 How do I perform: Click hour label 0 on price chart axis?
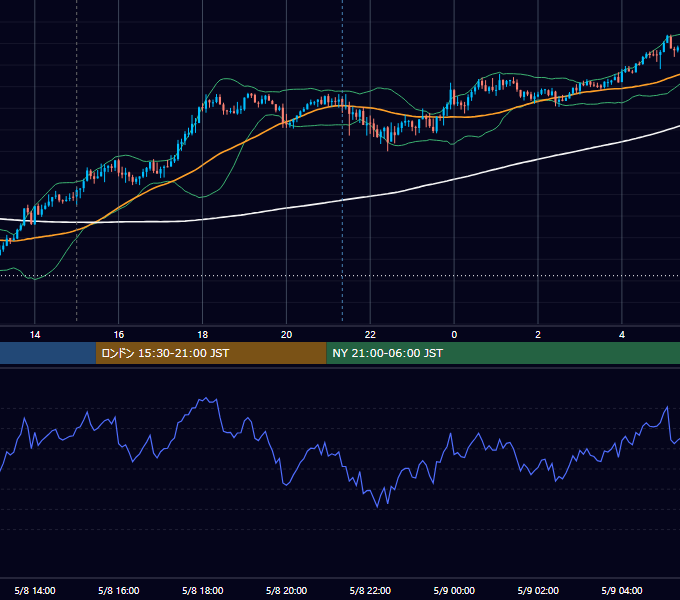pos(454,335)
